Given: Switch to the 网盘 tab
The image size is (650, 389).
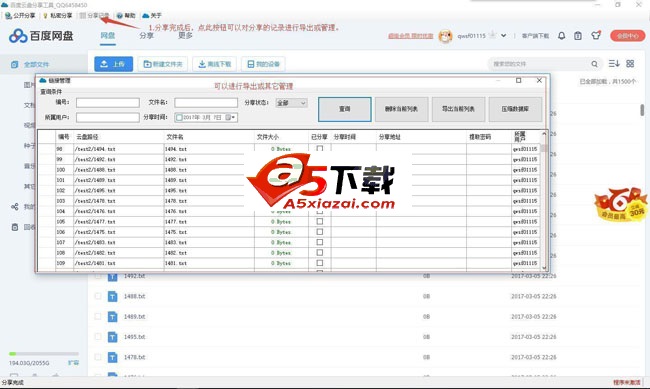Looking at the screenshot, I should (x=108, y=35).
